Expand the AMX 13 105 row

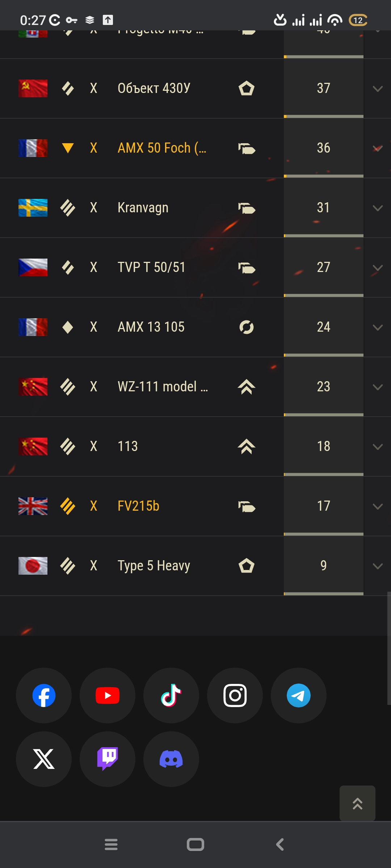coord(378,327)
